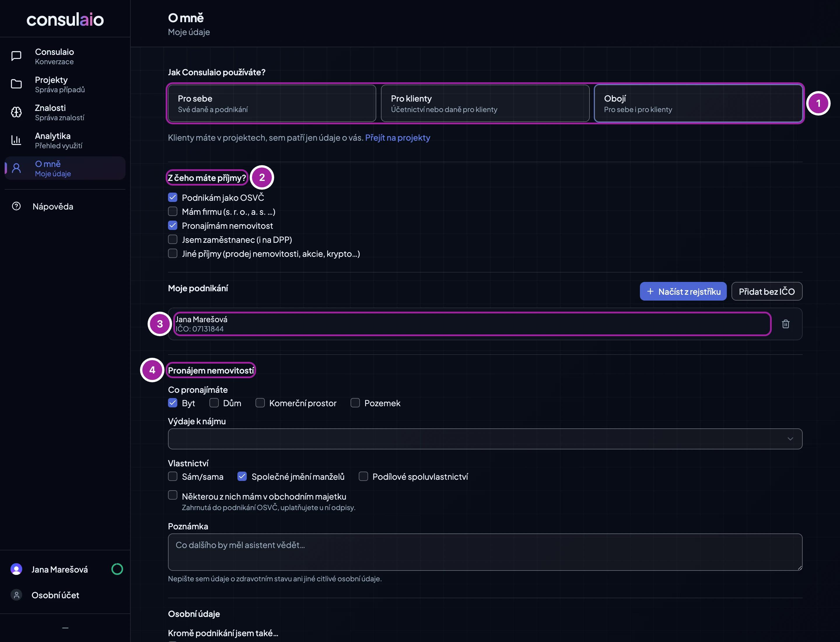840x642 pixels.
Task: Select the Analytika bar chart icon
Action: 16,140
